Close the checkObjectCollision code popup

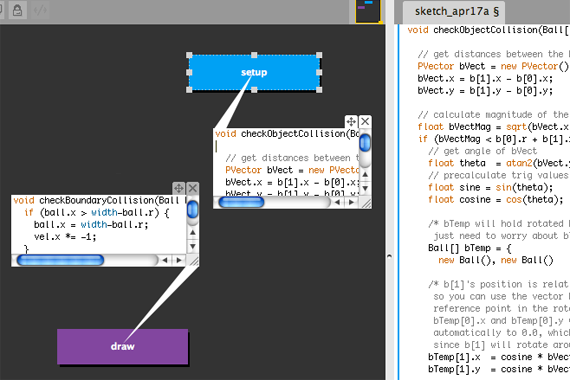point(365,121)
